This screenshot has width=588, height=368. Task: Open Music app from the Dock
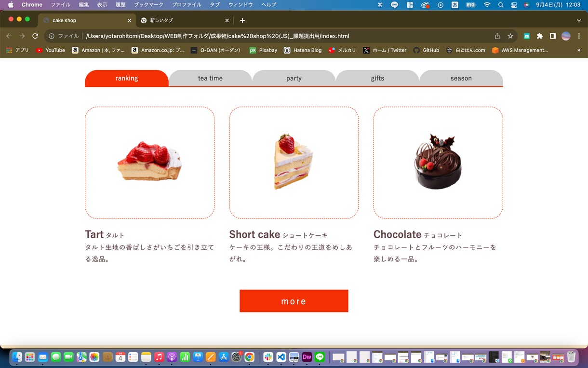159,357
